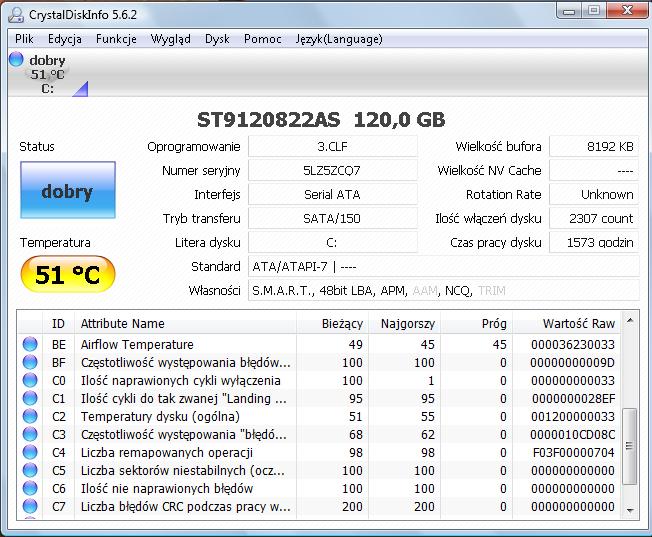The width and height of the screenshot is (652, 537).
Task: Click the scroll up arrow of attribute list
Action: click(630, 320)
